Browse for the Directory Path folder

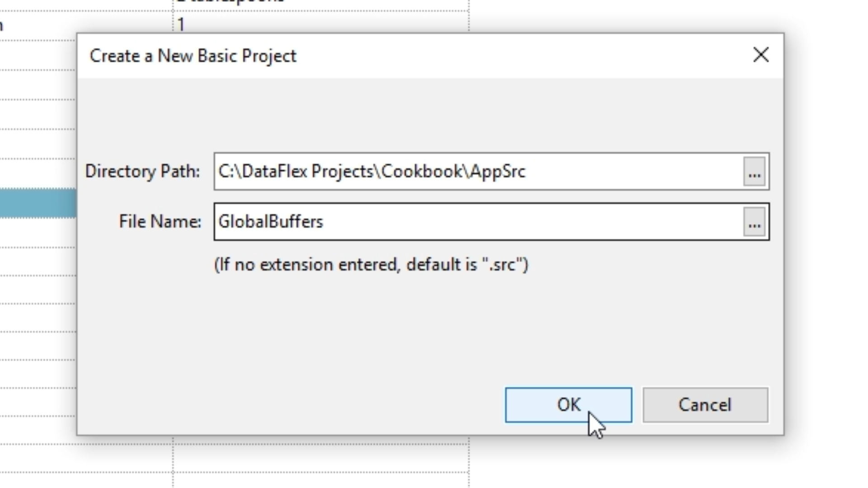point(754,172)
